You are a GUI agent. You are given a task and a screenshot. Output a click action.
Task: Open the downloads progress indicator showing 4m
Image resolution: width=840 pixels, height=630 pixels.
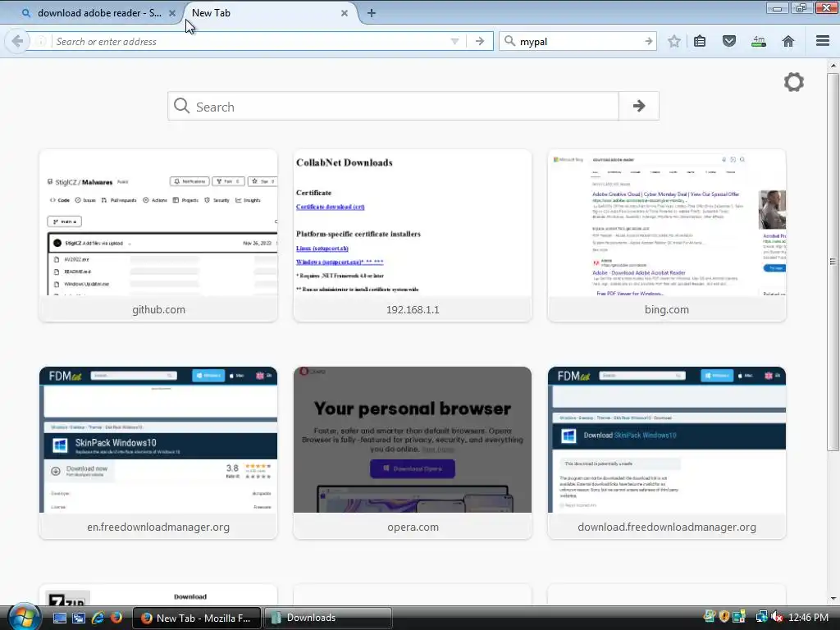coord(759,41)
